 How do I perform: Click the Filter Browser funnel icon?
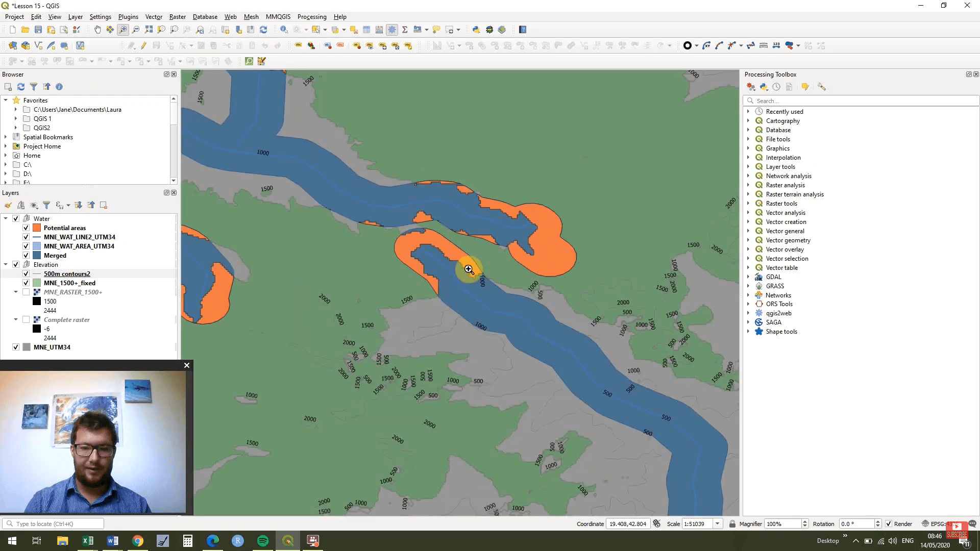click(34, 87)
